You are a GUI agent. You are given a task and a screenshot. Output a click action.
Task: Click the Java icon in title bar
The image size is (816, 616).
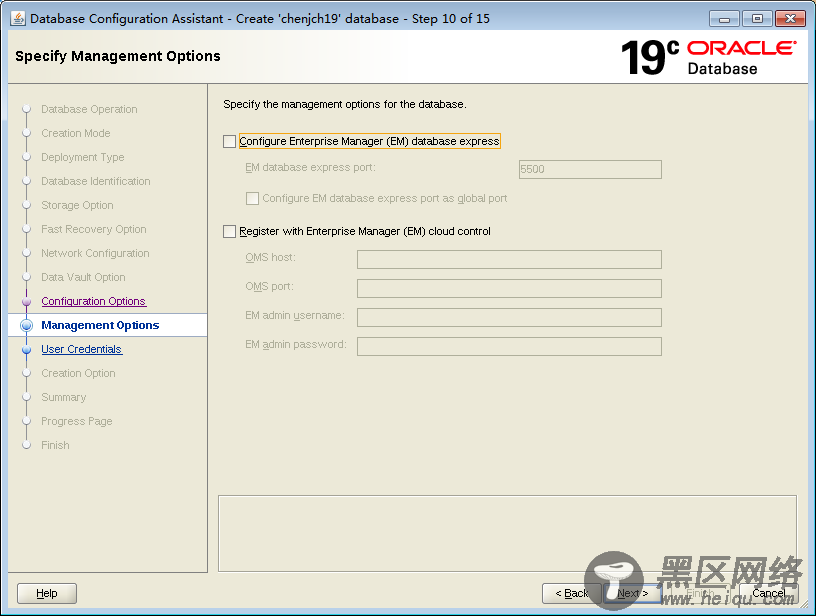(x=18, y=18)
